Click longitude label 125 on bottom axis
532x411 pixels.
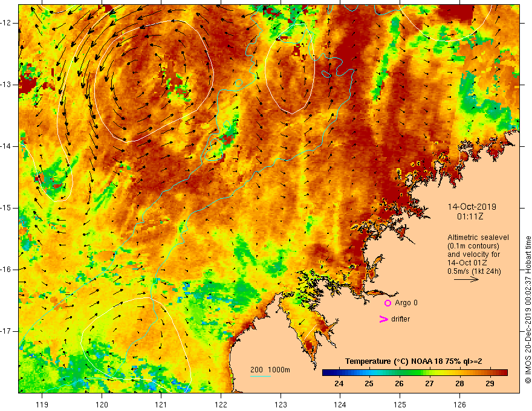click(400, 404)
